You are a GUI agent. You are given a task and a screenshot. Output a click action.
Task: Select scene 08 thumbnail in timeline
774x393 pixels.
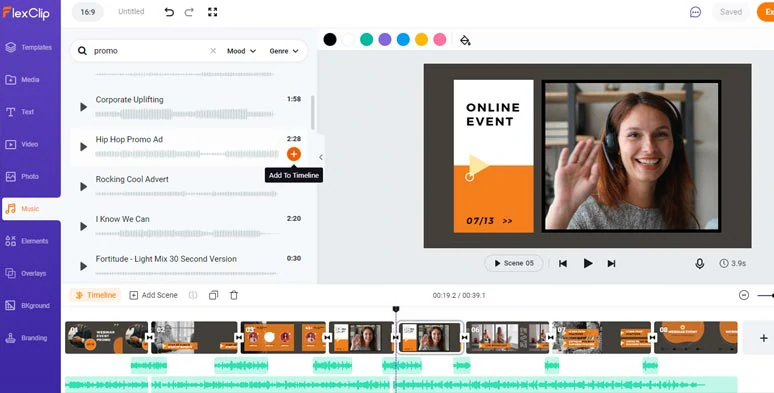click(696, 337)
